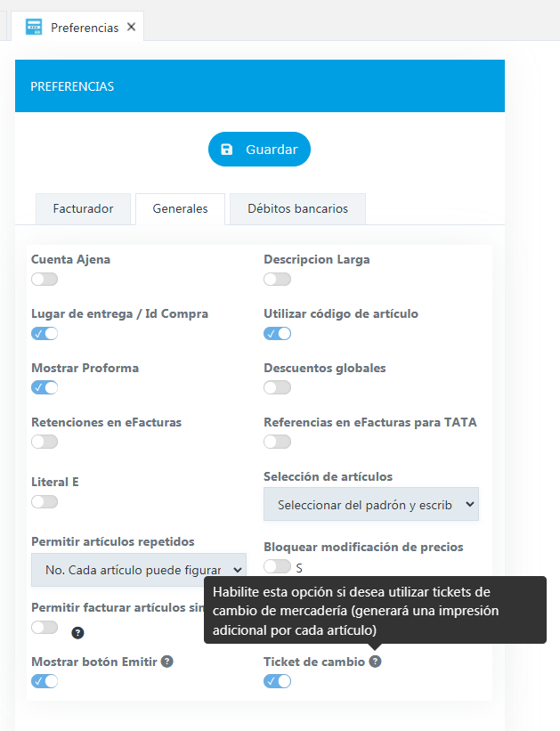Disable Lugar de entrega / Id Compra
The height and width of the screenshot is (731, 560).
pos(45,333)
